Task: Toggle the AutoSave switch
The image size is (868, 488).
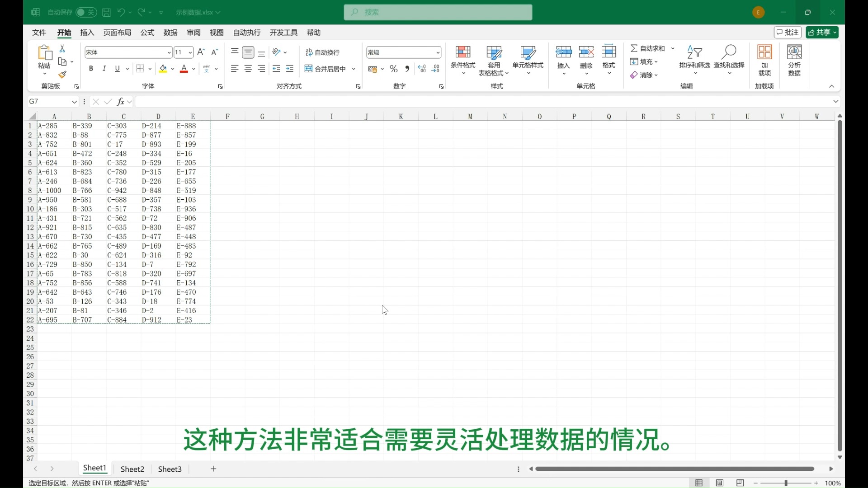Action: point(86,12)
